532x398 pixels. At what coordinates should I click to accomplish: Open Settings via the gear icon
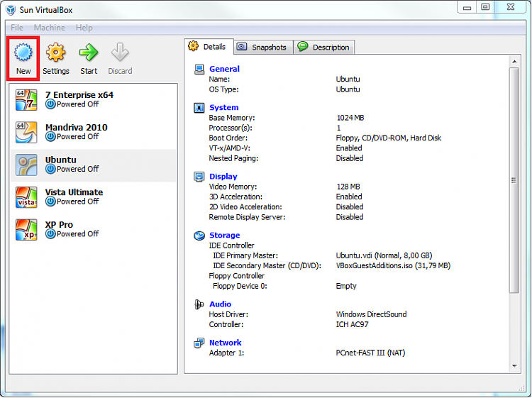[55, 52]
